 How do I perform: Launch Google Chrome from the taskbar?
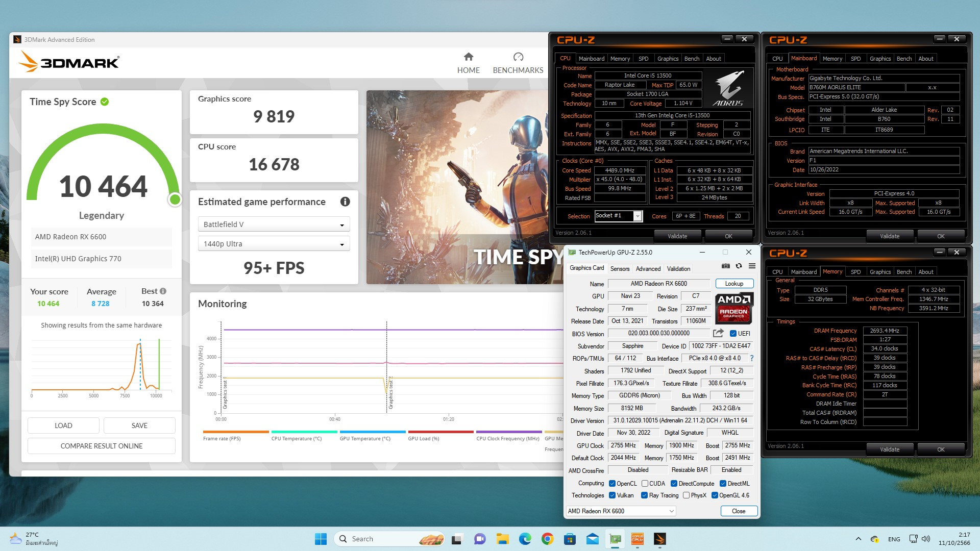tap(547, 539)
